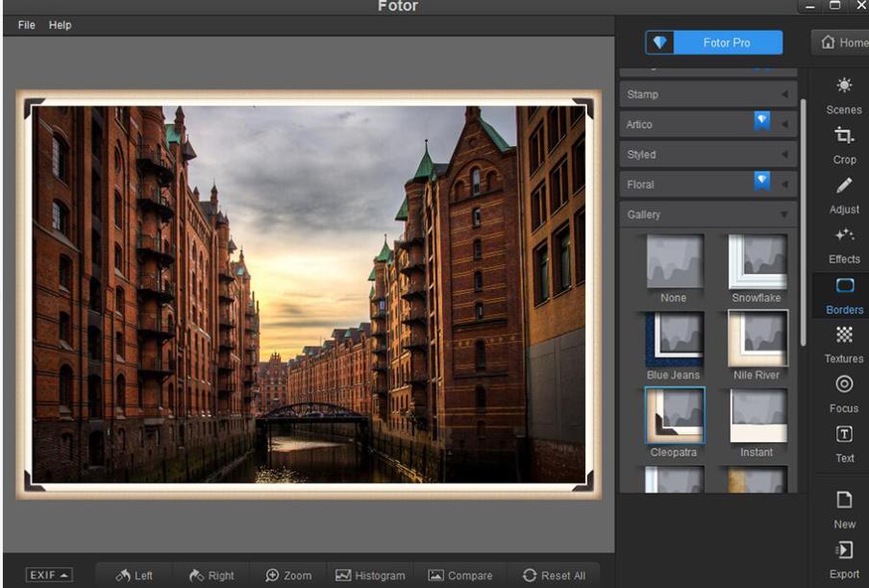Image resolution: width=869 pixels, height=588 pixels.
Task: Click the Fotor Pro button
Action: [714, 42]
